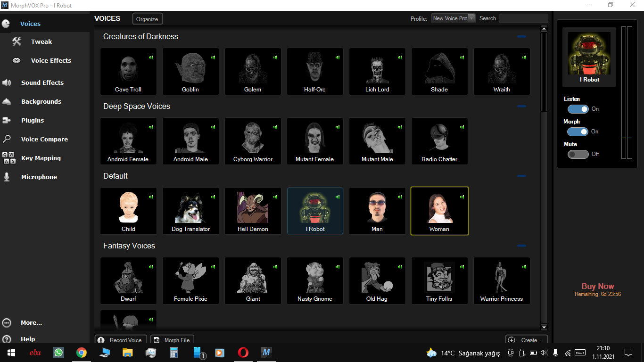Click the Create button
644x362 pixels.
point(526,340)
